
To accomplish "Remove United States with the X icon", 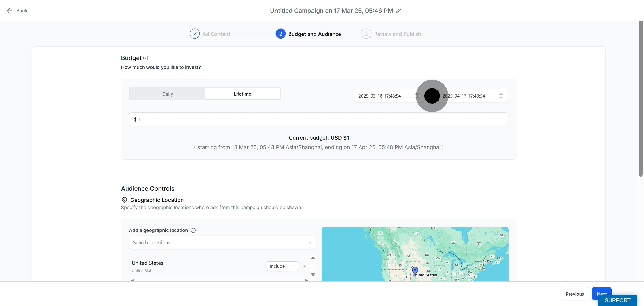I will 304,266.
